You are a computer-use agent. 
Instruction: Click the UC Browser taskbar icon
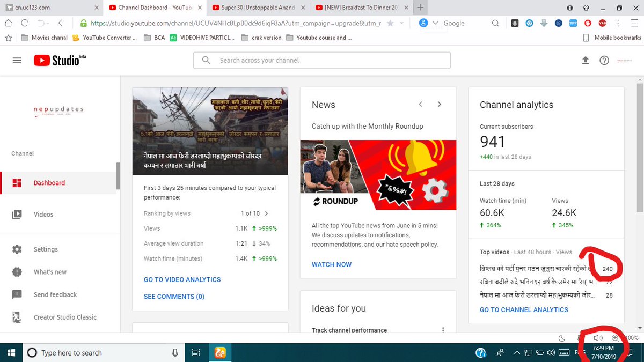pyautogui.click(x=219, y=353)
